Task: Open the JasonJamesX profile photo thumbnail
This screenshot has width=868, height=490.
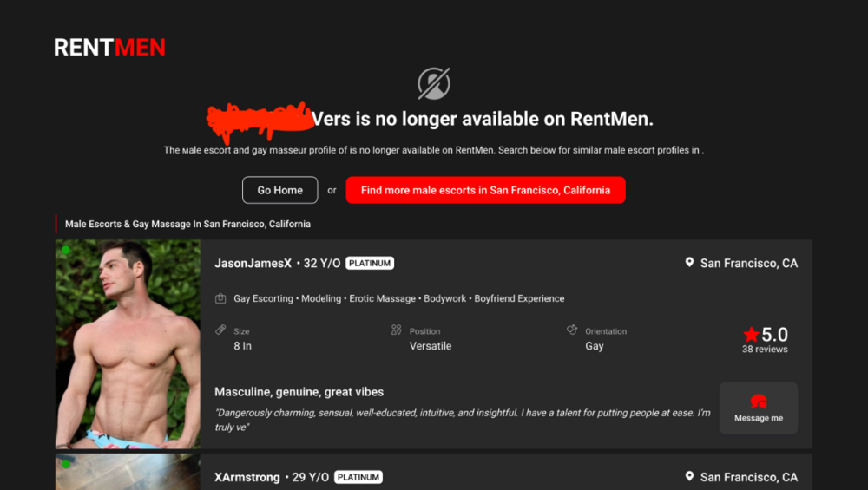Action: click(128, 344)
